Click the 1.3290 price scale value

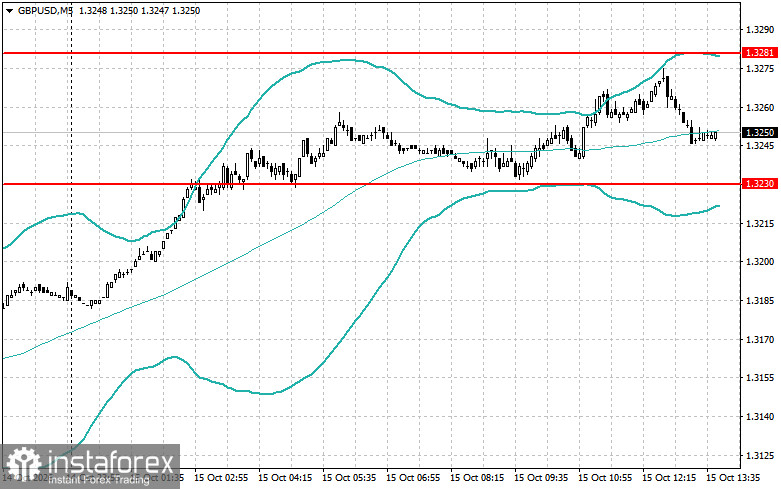click(x=760, y=30)
